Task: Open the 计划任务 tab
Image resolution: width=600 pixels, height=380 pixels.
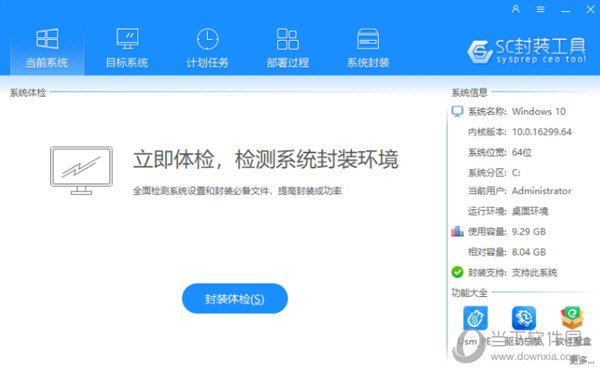Action: point(207,48)
